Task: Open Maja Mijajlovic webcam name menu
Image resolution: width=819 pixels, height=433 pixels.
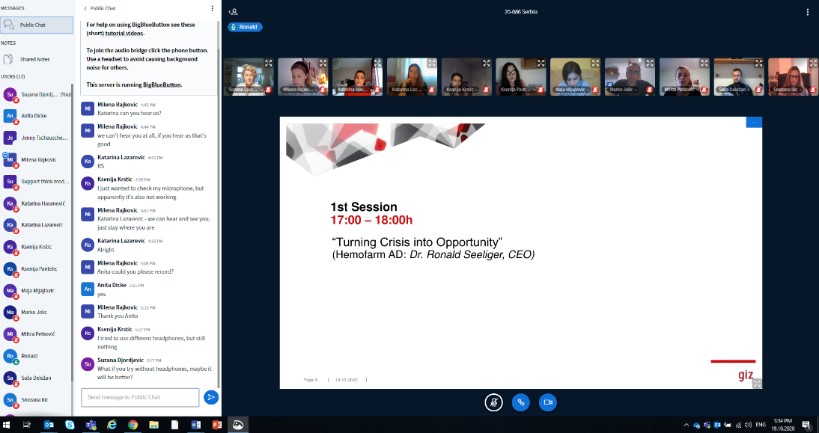Action: pyautogui.click(x=569, y=90)
